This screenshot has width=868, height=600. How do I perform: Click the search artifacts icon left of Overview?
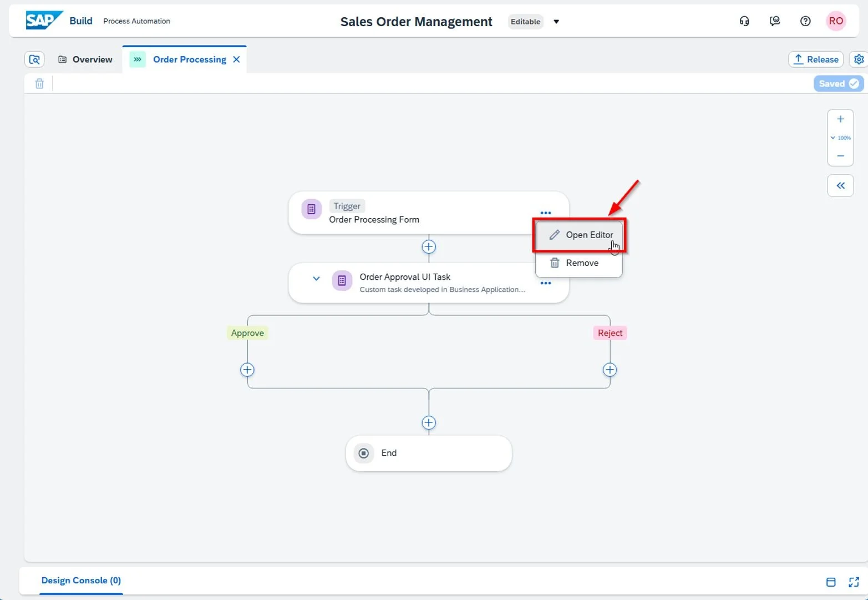click(34, 59)
